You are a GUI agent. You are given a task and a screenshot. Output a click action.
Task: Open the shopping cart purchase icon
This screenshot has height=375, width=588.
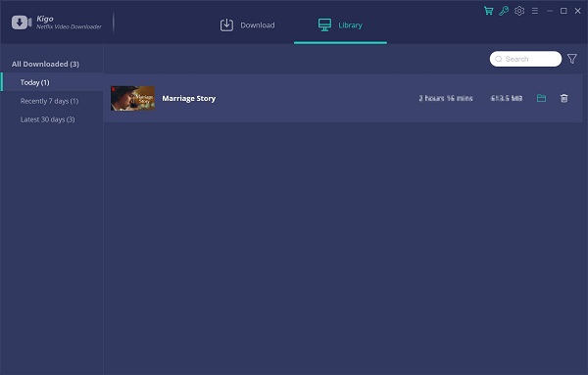(x=488, y=11)
